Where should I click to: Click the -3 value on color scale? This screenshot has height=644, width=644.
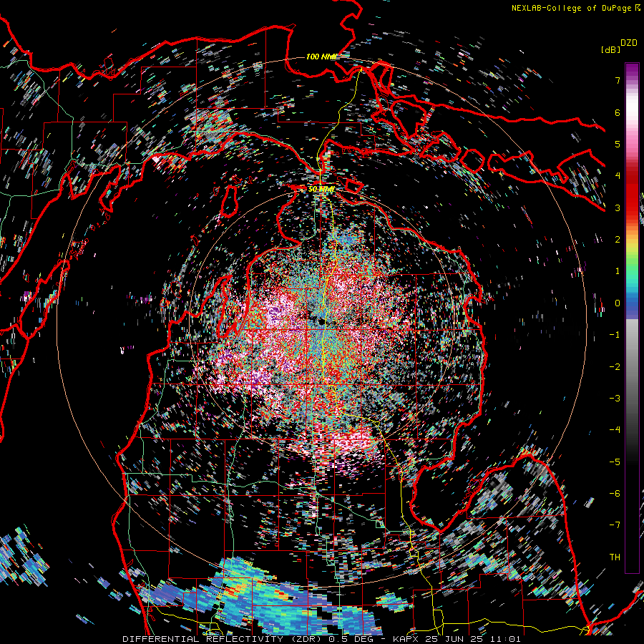[x=615, y=399]
